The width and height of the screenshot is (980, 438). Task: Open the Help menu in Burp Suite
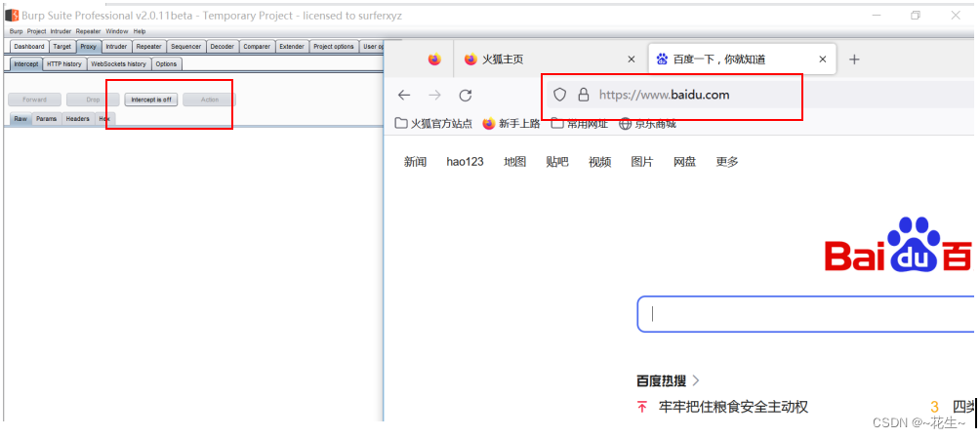click(x=140, y=31)
